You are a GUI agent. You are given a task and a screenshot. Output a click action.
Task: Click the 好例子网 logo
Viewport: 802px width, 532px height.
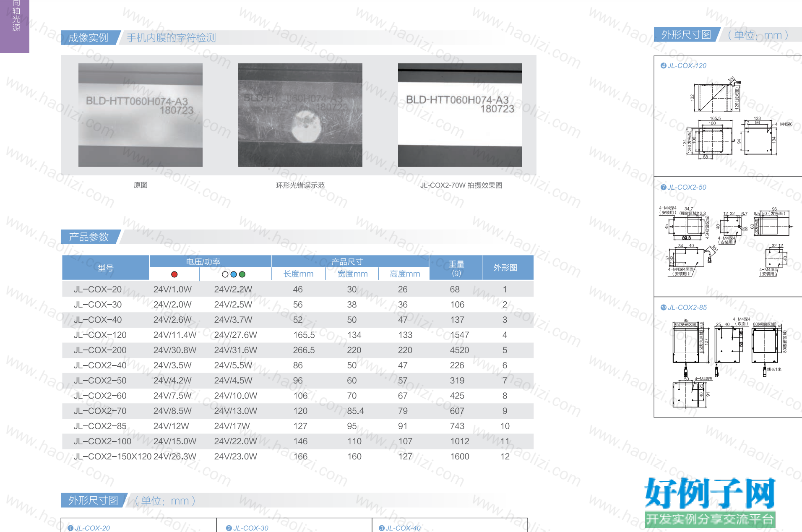710,493
